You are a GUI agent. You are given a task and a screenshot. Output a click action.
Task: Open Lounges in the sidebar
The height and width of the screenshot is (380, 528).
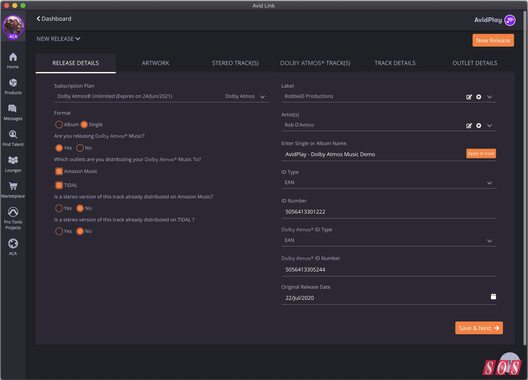click(x=13, y=164)
